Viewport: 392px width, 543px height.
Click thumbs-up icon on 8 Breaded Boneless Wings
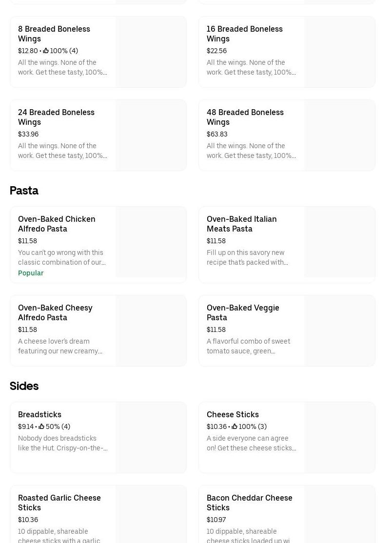(x=46, y=51)
